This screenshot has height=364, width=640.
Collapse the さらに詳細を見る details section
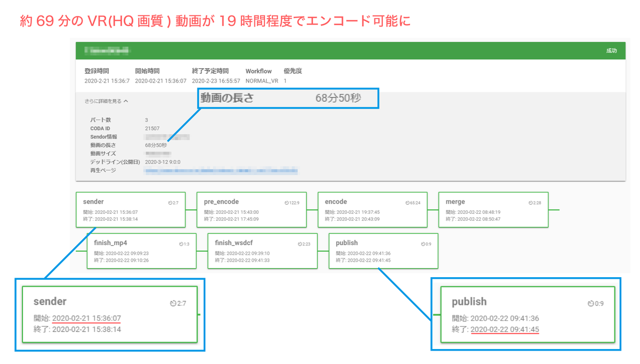point(106,101)
